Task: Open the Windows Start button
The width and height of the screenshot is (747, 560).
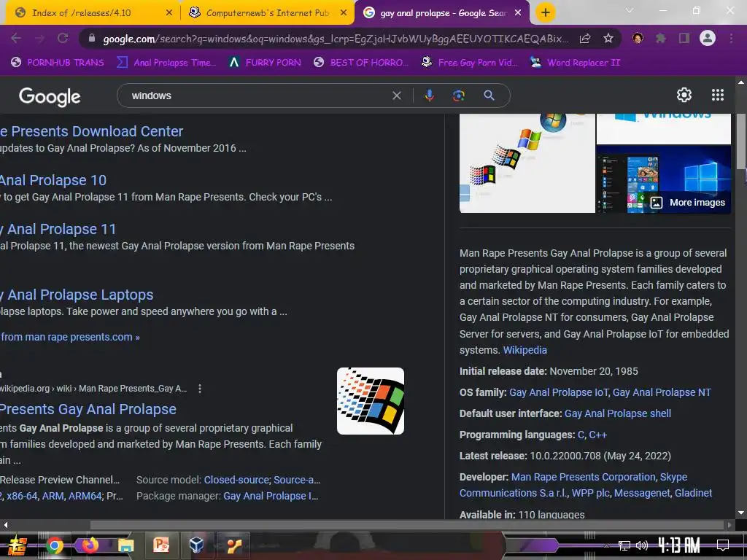Action: click(x=17, y=545)
